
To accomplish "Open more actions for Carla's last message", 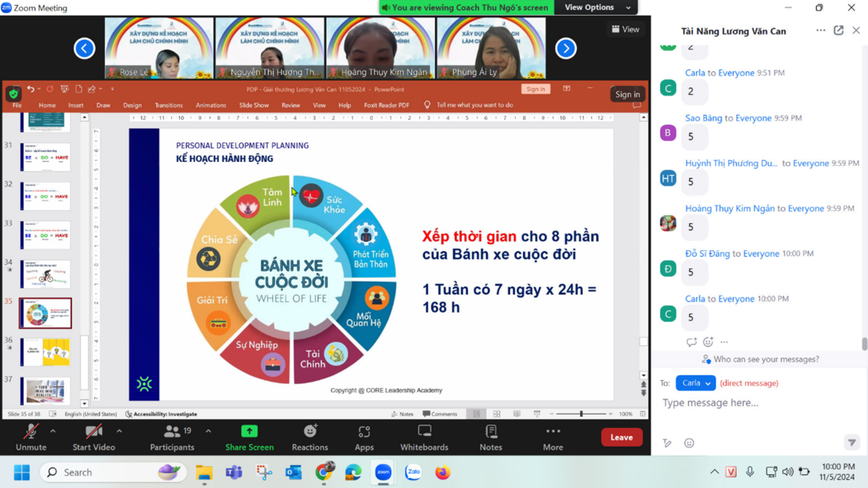I will 724,342.
